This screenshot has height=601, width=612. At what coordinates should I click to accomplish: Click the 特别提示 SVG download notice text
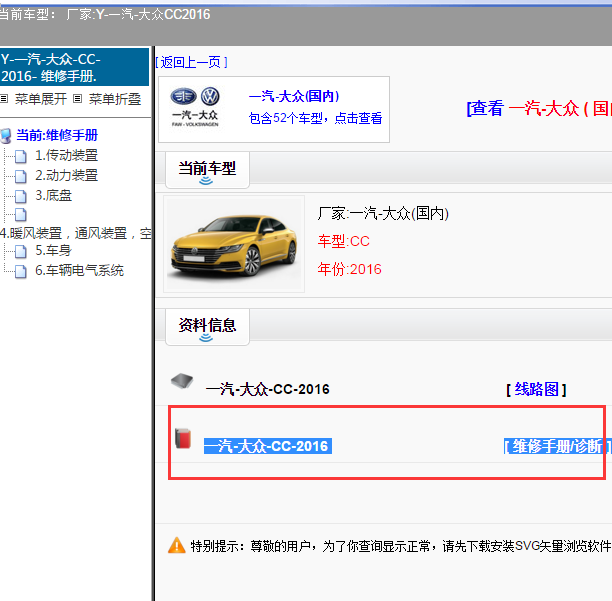click(x=401, y=546)
